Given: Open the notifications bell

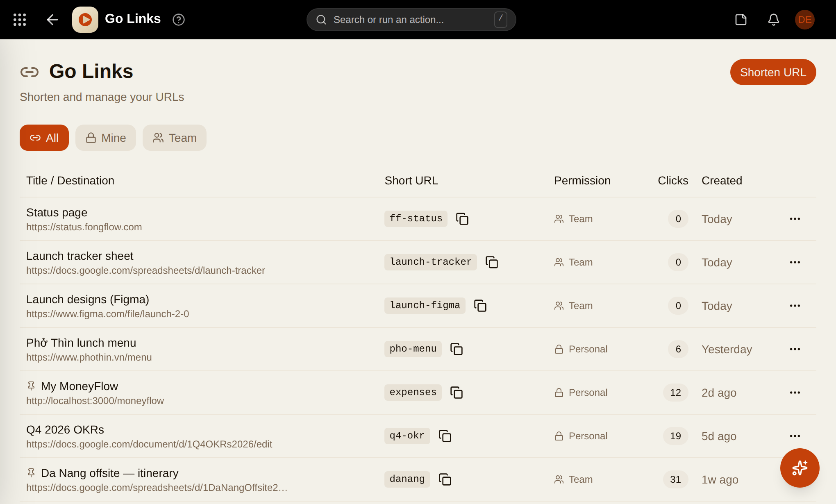Looking at the screenshot, I should [774, 20].
